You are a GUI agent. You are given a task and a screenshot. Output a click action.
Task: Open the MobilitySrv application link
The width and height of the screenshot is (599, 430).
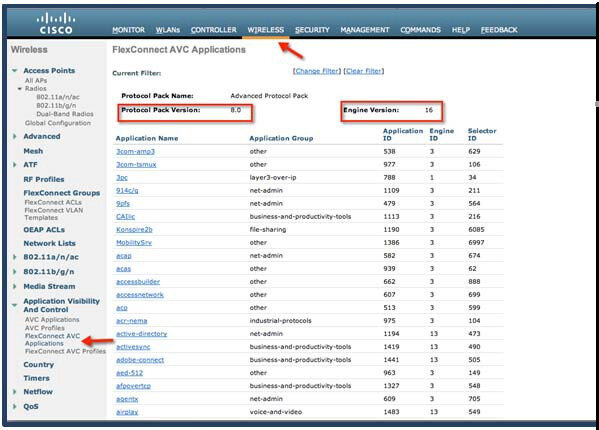(x=134, y=242)
